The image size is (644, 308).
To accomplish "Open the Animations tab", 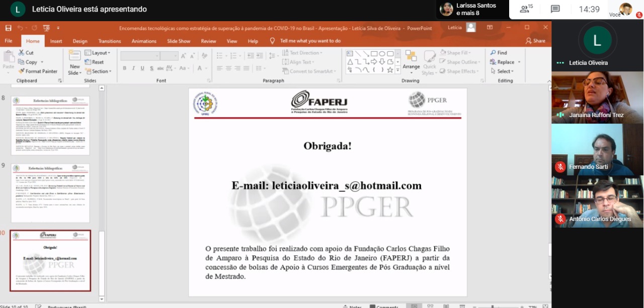I will point(144,41).
